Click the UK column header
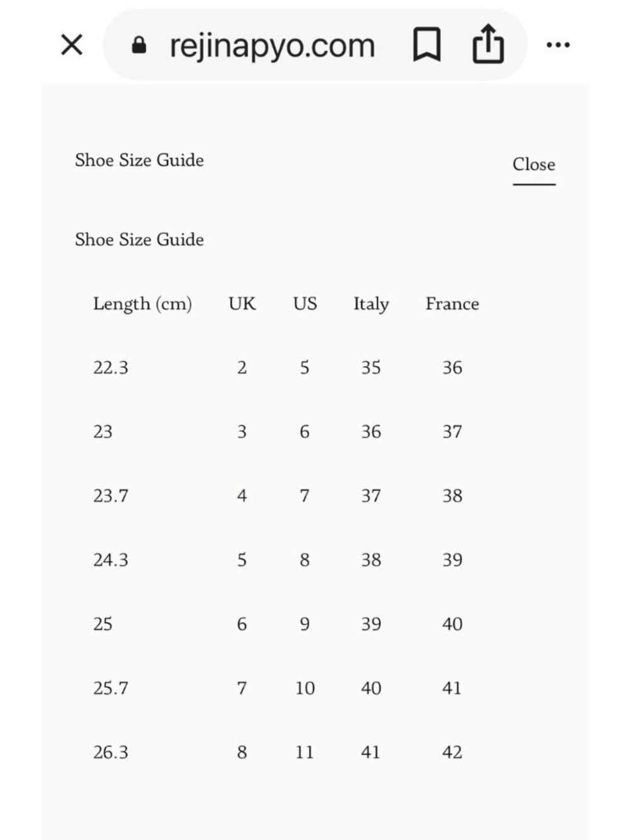The image size is (630, 840). tap(242, 304)
